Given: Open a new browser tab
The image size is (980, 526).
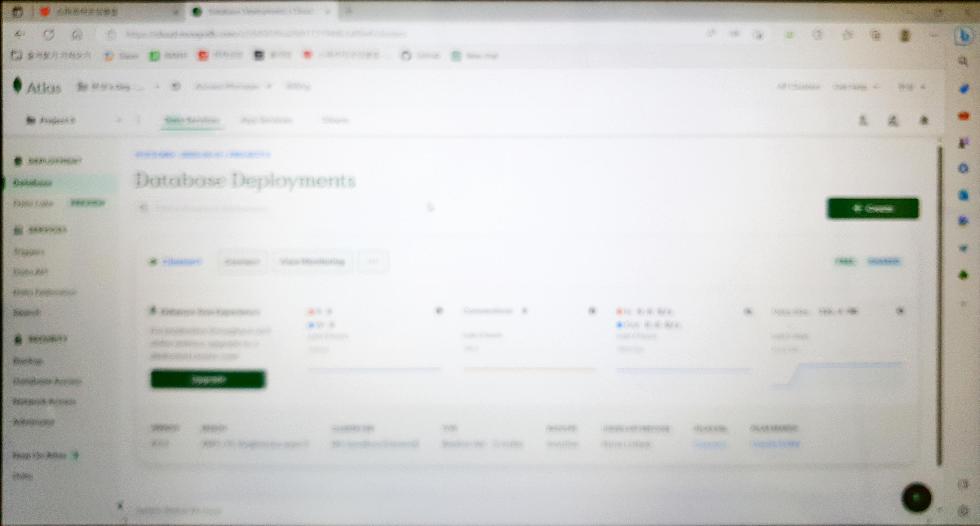Looking at the screenshot, I should click(348, 11).
